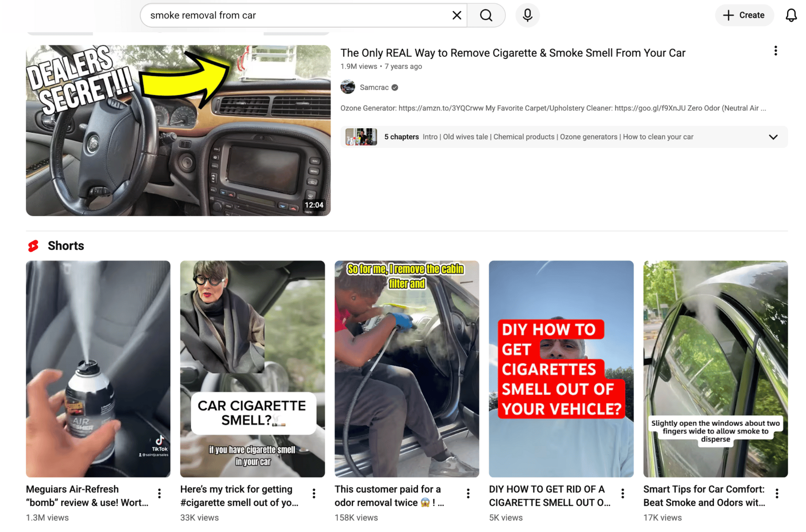
Task: Click the video title about cigarette smell
Action: [x=512, y=53]
